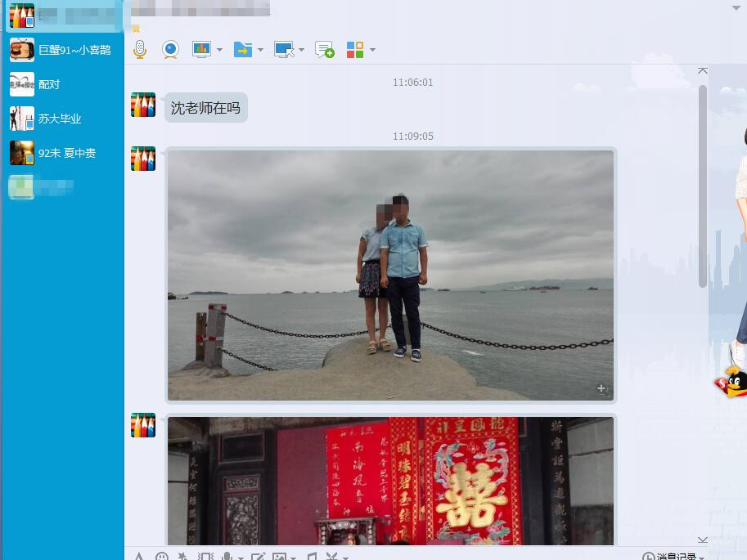Open the red wedding temple photo
The width and height of the screenshot is (747, 560).
pos(390,481)
